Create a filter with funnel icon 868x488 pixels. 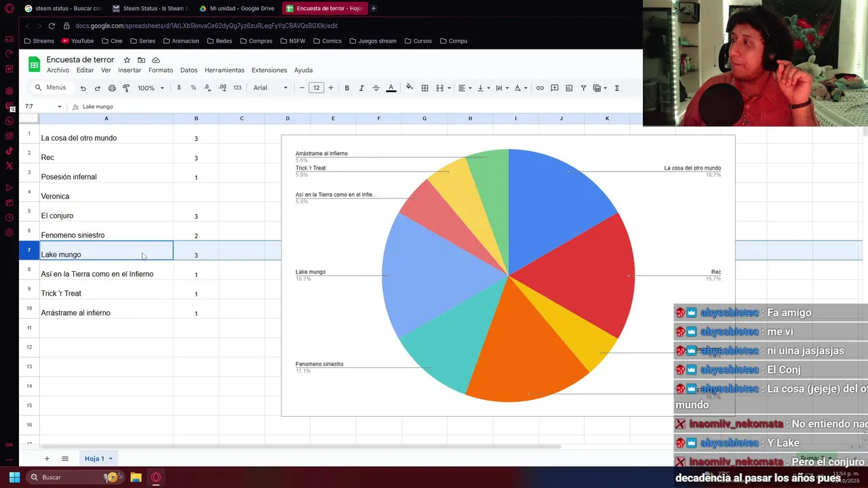583,88
